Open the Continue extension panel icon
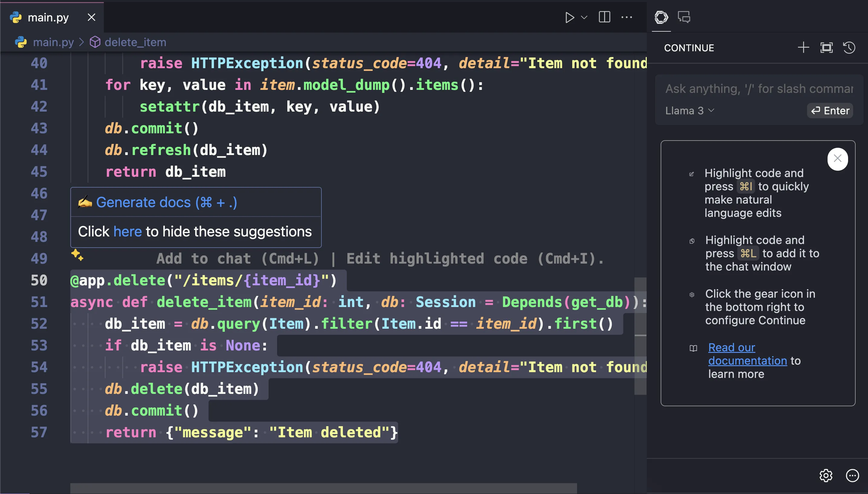The height and width of the screenshot is (494, 868). 661,17
